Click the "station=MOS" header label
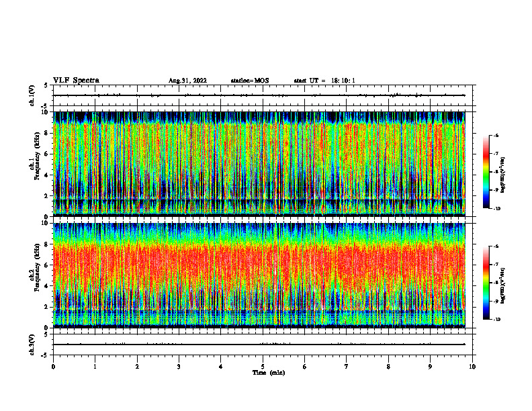Screen dimensions: 532x411 pos(250,81)
